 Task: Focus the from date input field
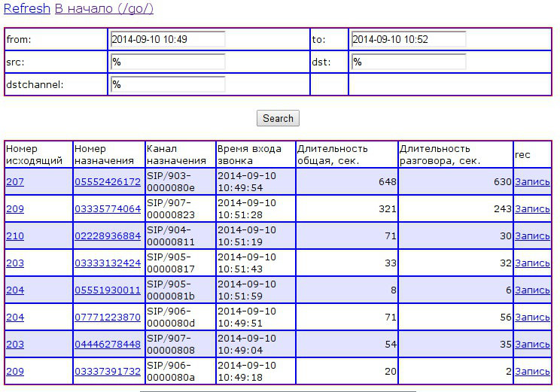pos(168,39)
